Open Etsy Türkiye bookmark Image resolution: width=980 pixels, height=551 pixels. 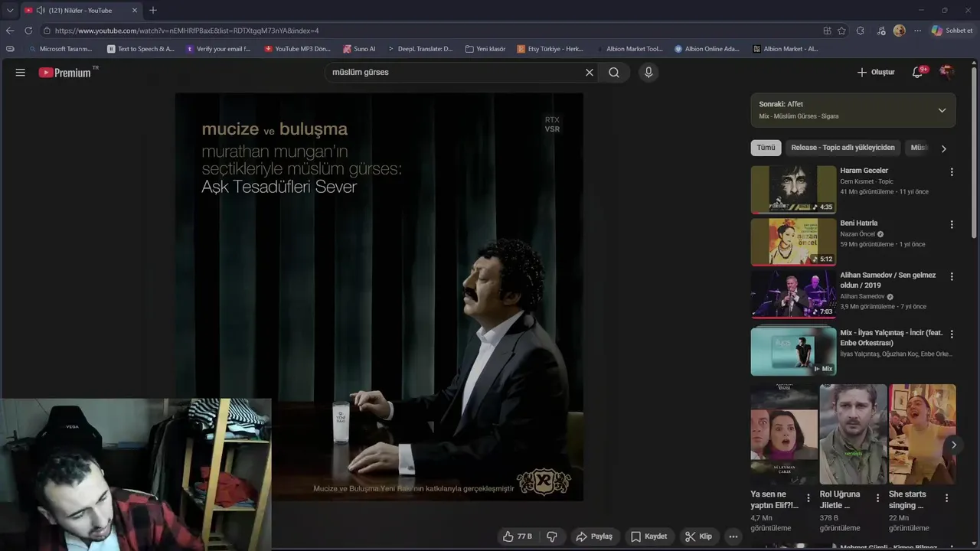(x=550, y=49)
